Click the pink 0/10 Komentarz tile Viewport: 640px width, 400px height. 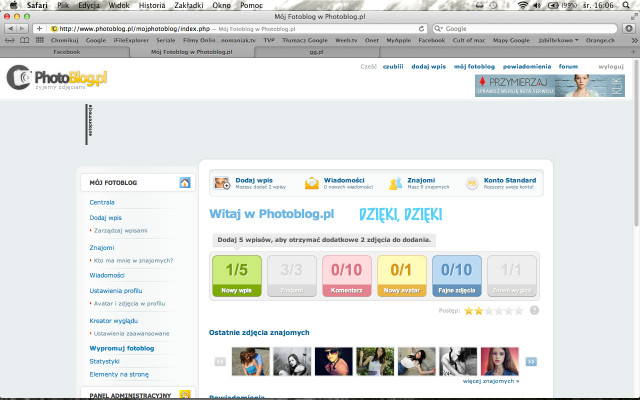pos(347,276)
